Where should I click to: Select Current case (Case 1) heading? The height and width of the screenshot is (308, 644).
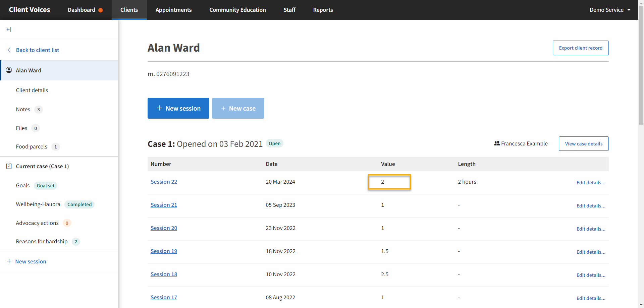[42, 166]
